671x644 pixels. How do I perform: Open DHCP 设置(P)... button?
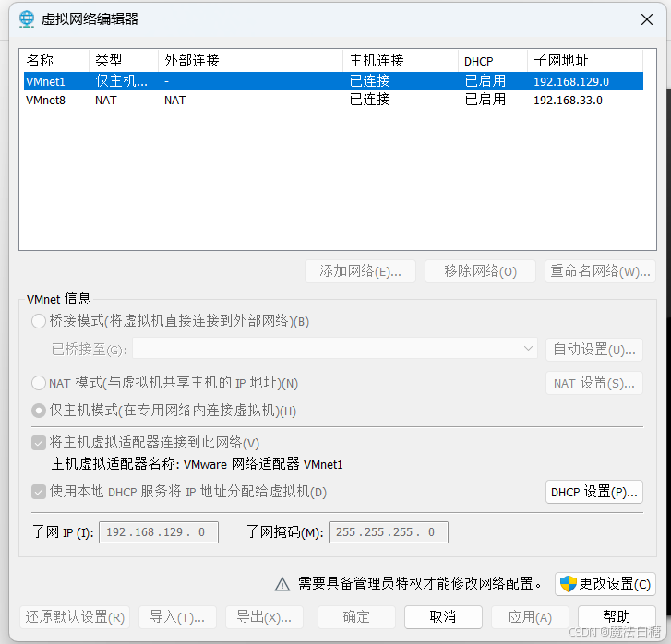pos(594,492)
